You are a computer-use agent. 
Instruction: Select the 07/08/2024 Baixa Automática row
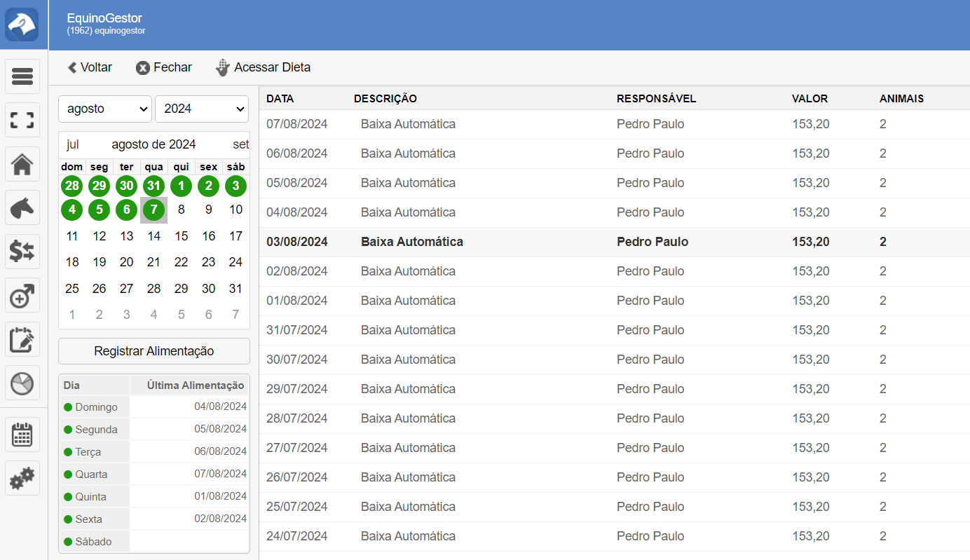pyautogui.click(x=615, y=124)
